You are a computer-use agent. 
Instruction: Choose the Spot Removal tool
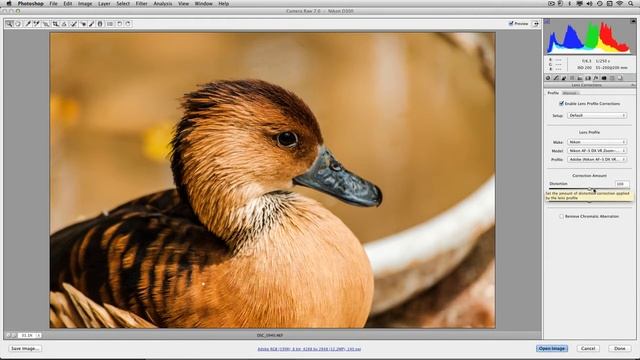pos(73,24)
